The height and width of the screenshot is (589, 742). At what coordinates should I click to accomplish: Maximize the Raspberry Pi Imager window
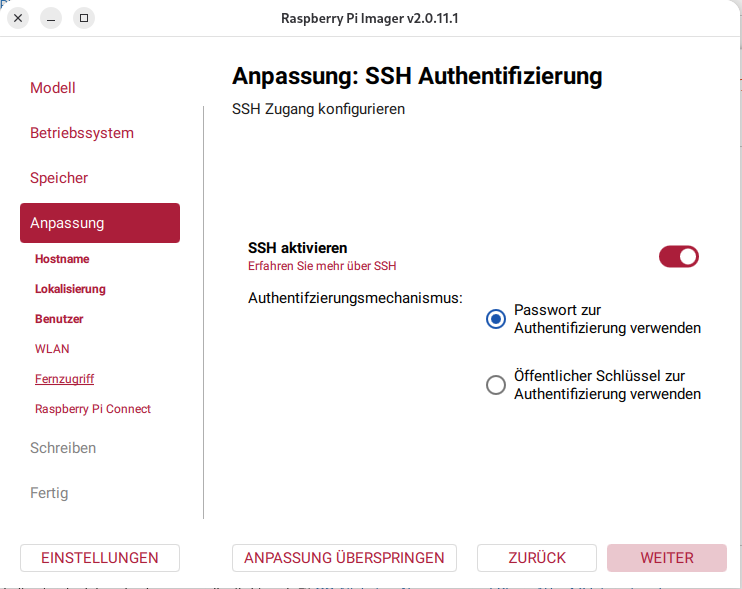(x=84, y=18)
